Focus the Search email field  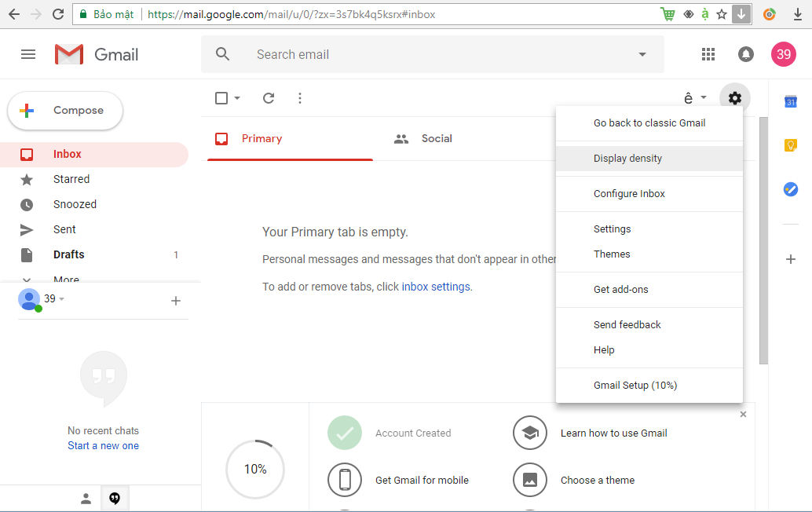coord(433,54)
